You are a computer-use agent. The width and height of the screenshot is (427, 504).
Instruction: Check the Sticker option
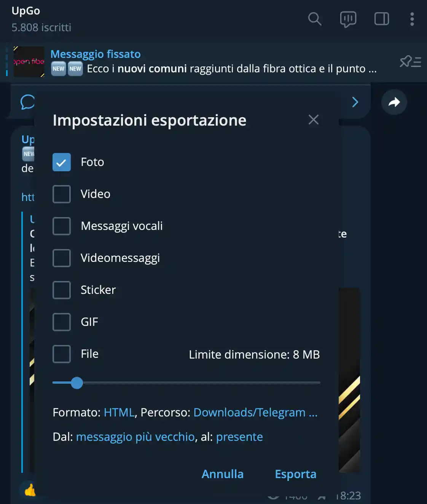click(62, 290)
